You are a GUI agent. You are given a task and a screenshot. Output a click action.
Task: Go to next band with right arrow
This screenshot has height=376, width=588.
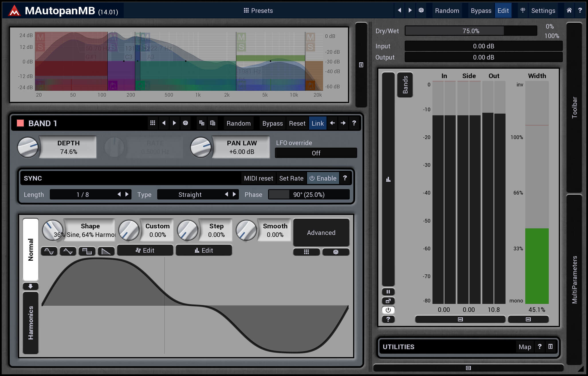click(343, 123)
